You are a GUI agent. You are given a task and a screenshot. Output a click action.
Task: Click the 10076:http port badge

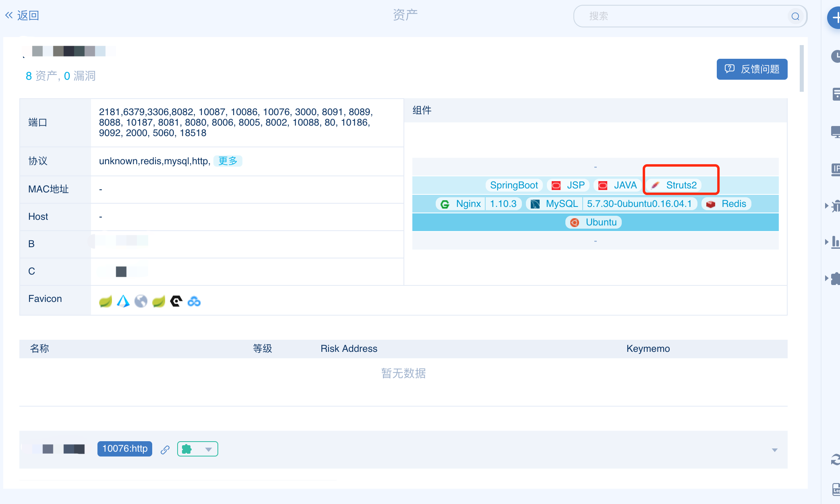(x=125, y=449)
